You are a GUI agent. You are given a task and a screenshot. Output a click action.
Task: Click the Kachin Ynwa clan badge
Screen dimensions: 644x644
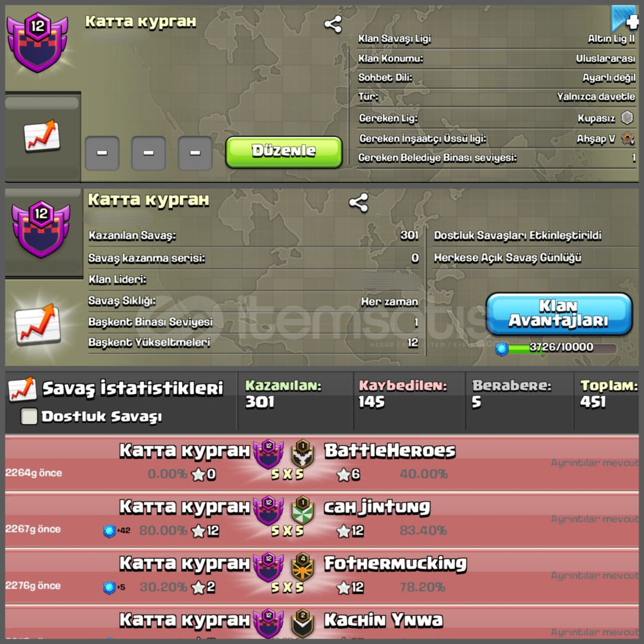pos(303,623)
